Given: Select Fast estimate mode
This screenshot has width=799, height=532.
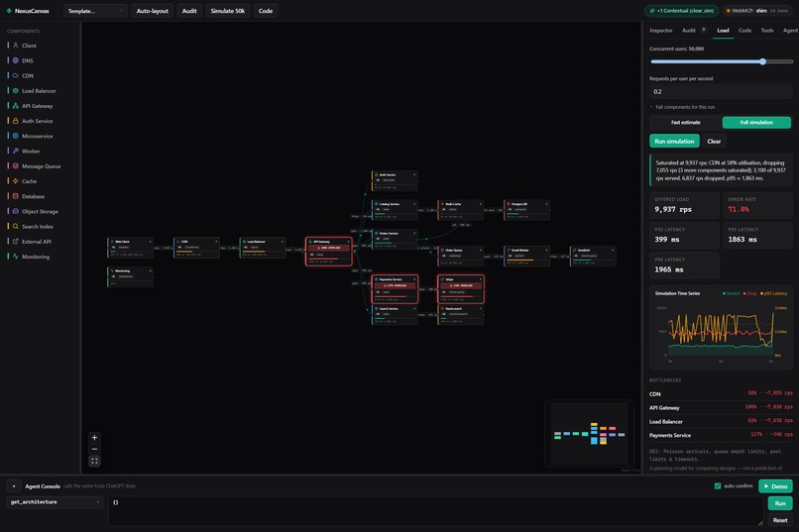Looking at the screenshot, I should coord(685,122).
